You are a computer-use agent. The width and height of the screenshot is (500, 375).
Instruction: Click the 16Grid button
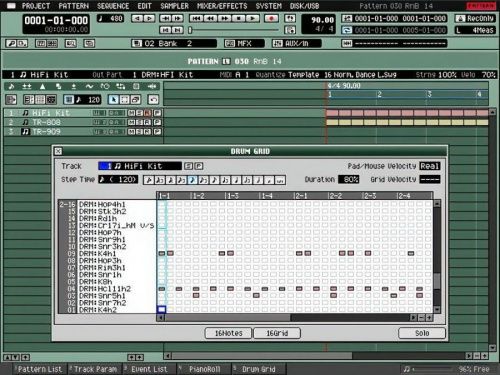(277, 333)
